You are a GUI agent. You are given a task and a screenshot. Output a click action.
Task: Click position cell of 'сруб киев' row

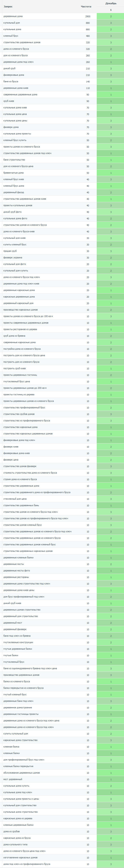110,101
